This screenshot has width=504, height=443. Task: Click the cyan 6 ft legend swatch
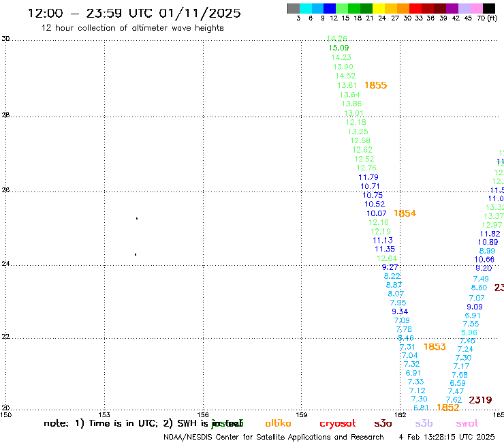(306, 8)
